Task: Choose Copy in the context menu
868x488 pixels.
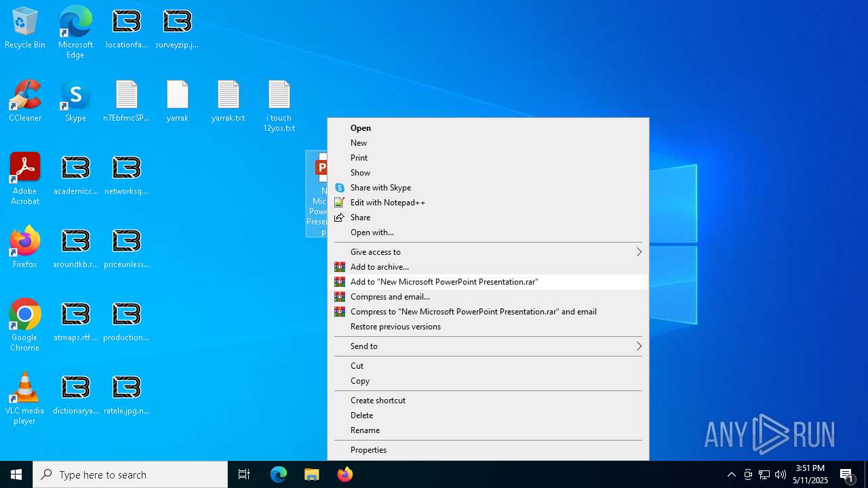Action: [x=488, y=381]
